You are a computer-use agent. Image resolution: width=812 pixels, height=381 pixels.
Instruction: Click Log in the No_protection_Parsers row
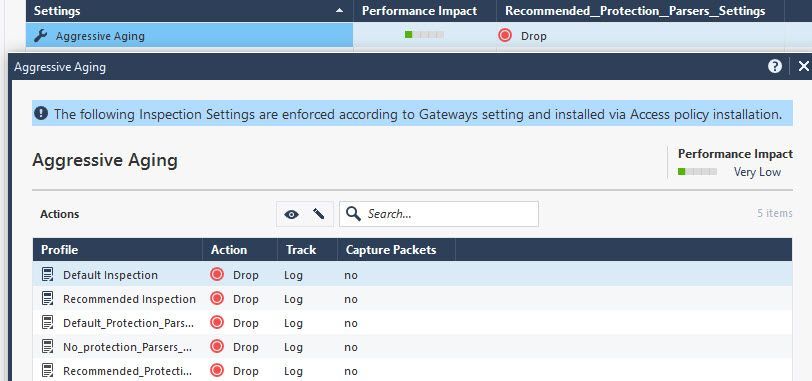point(293,347)
